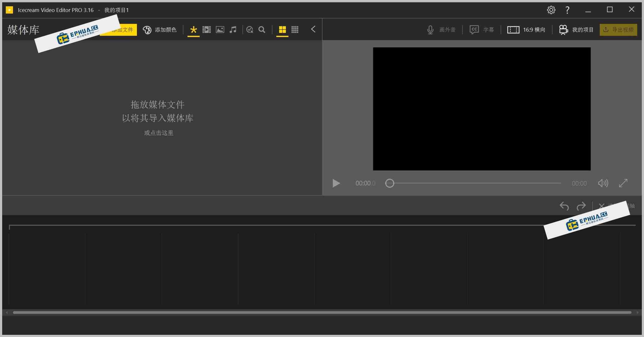The image size is (644, 337).
Task: Click the 添加颜色 add color button
Action: (160, 30)
